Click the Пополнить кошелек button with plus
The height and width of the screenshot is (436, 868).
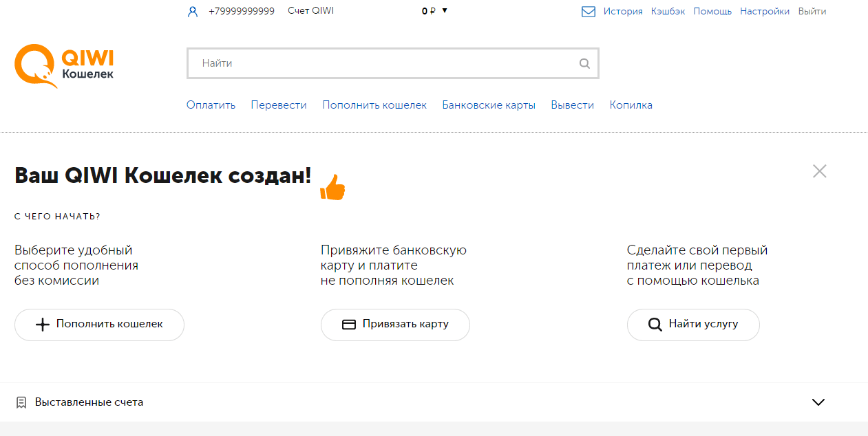click(x=99, y=325)
